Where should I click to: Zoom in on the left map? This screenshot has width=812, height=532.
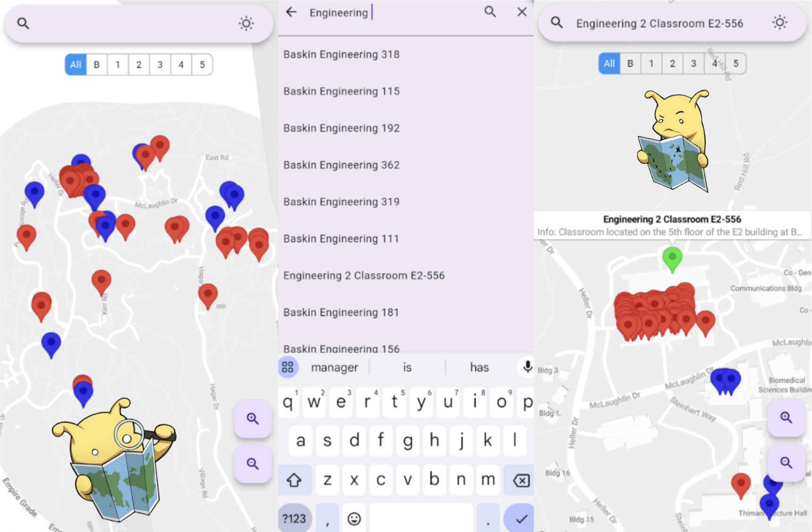[253, 419]
